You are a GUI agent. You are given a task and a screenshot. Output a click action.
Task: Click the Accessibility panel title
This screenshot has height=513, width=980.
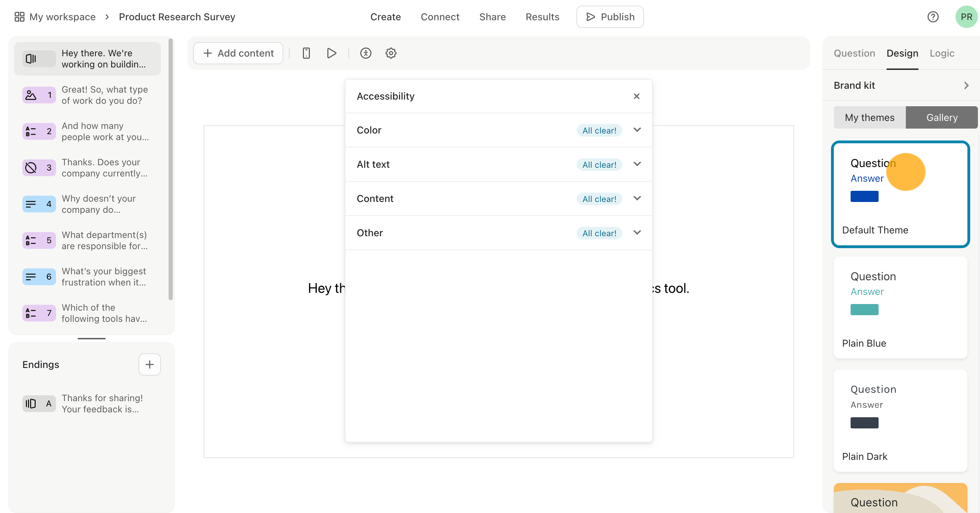[x=385, y=96]
